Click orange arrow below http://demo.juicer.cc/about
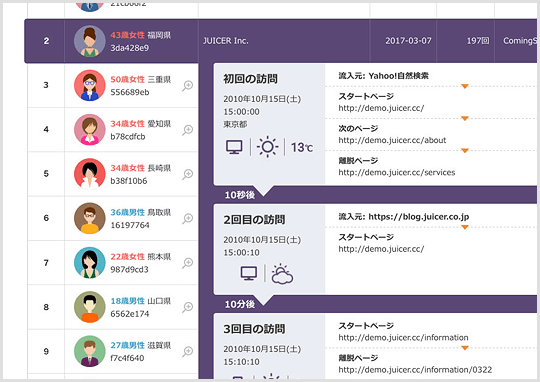This screenshot has width=540, height=382. [x=465, y=151]
